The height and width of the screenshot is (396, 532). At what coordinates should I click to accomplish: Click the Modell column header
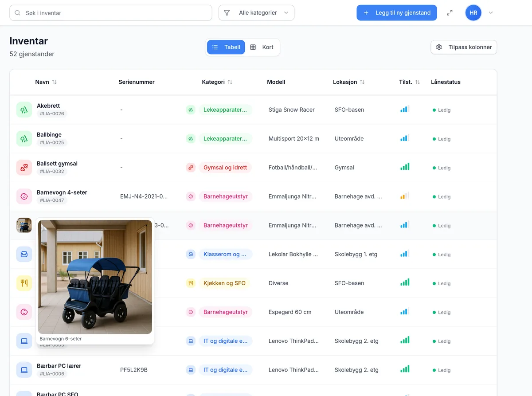(x=276, y=82)
